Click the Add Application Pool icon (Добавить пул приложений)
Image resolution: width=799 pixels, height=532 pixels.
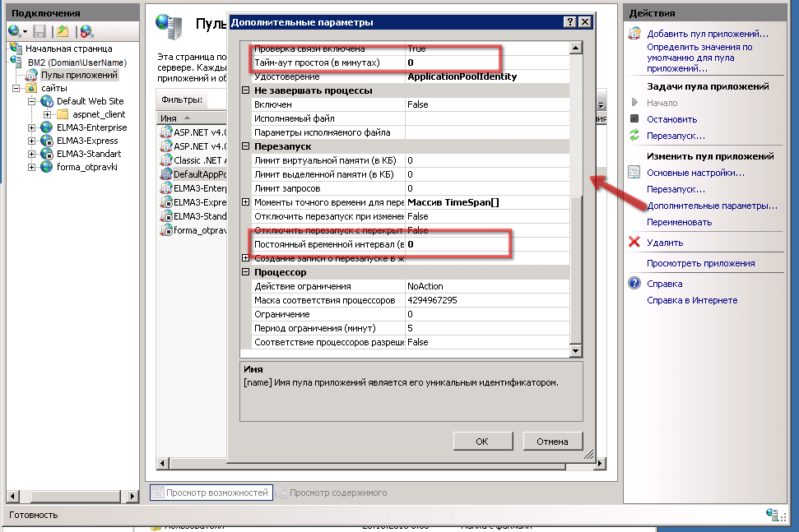[634, 34]
